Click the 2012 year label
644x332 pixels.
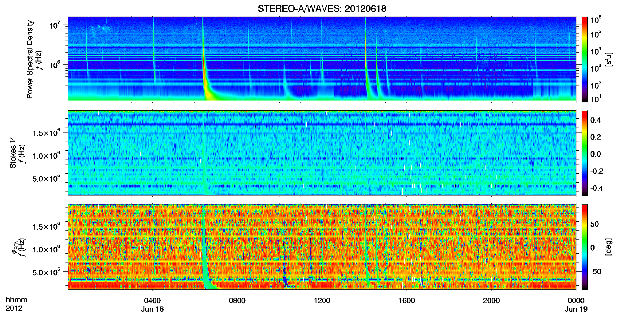pos(14,308)
